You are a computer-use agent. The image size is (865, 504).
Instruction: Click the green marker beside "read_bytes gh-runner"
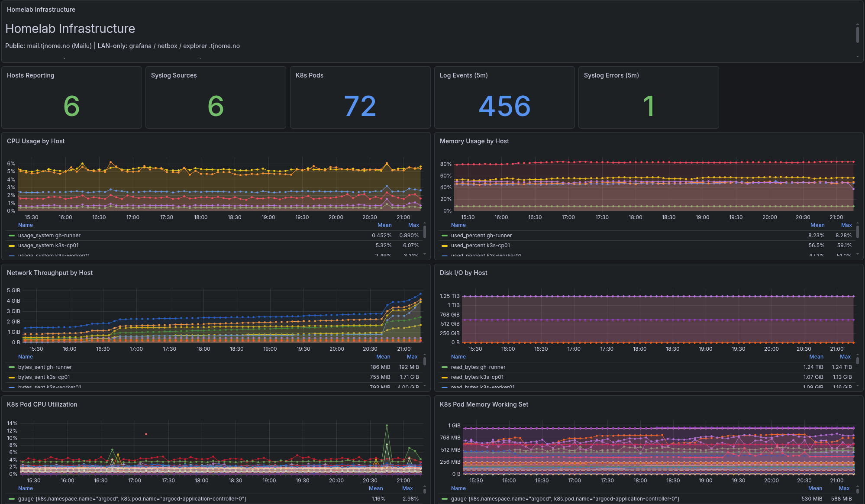[x=444, y=367]
